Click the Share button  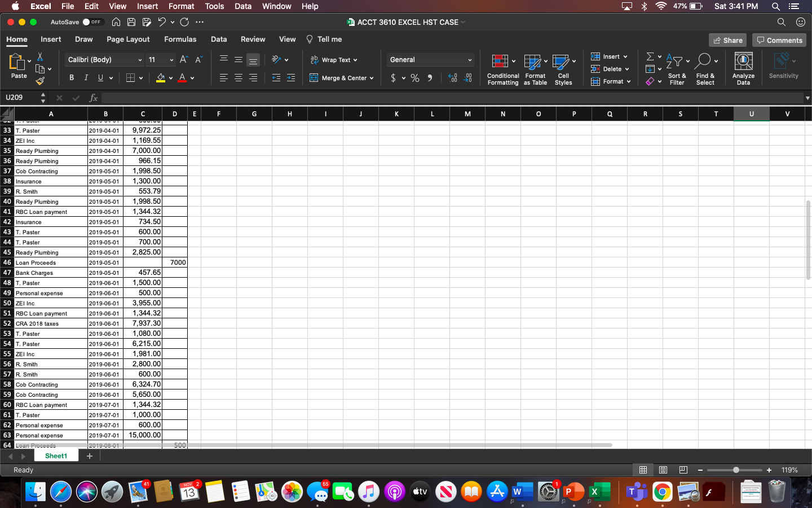(727, 40)
